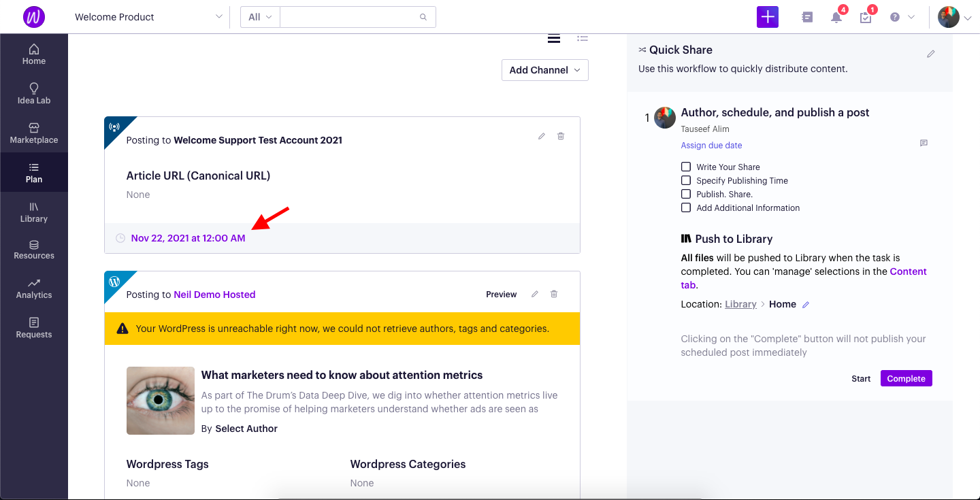Click the Preview button
Image resolution: width=980 pixels, height=500 pixels.
502,295
